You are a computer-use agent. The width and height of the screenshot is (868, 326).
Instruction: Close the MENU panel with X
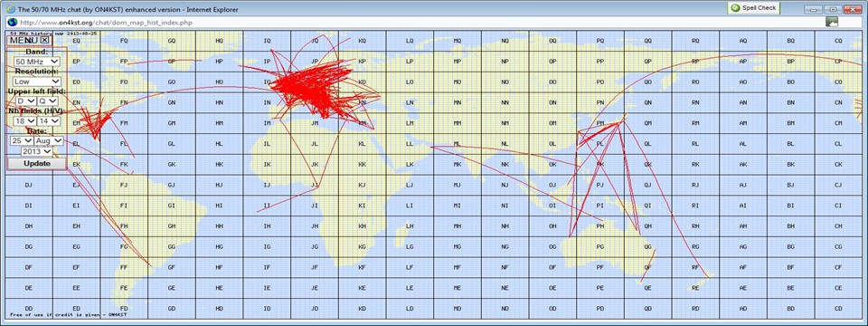pyautogui.click(x=45, y=40)
